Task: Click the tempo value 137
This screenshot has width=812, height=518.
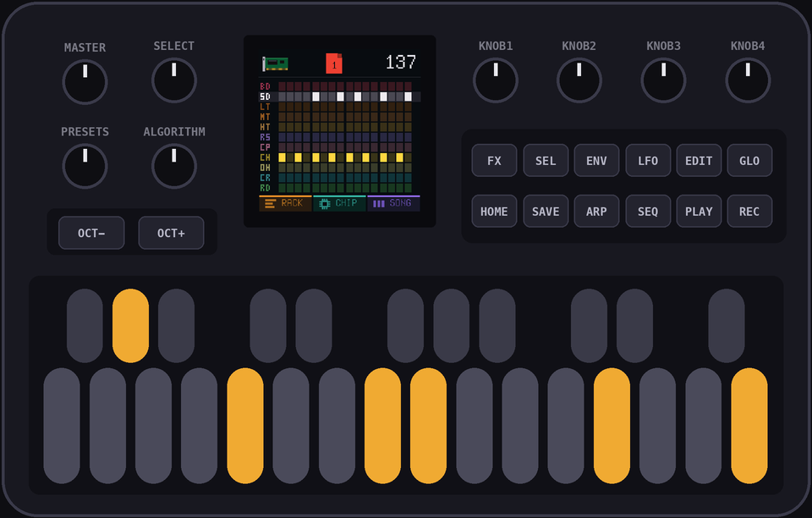Action: click(x=400, y=63)
